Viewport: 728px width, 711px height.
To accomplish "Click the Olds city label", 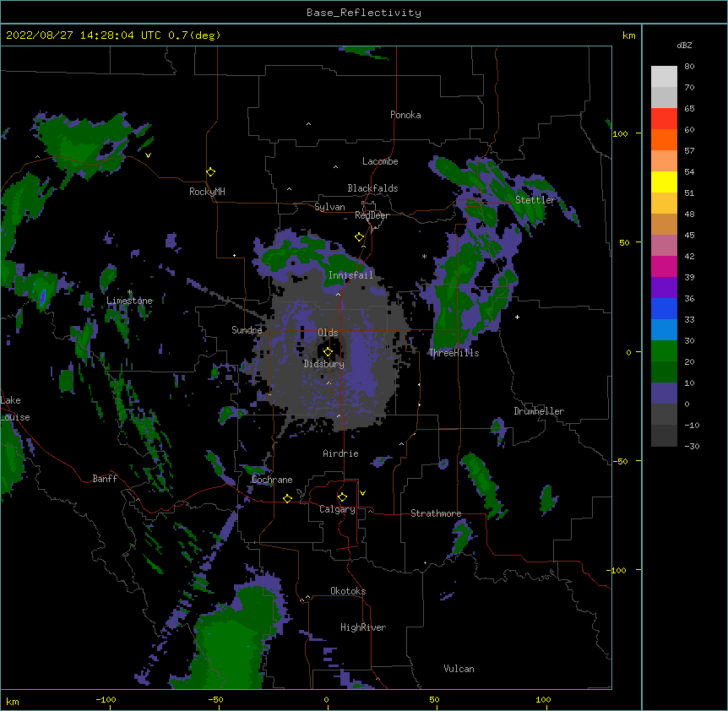I will (x=328, y=333).
